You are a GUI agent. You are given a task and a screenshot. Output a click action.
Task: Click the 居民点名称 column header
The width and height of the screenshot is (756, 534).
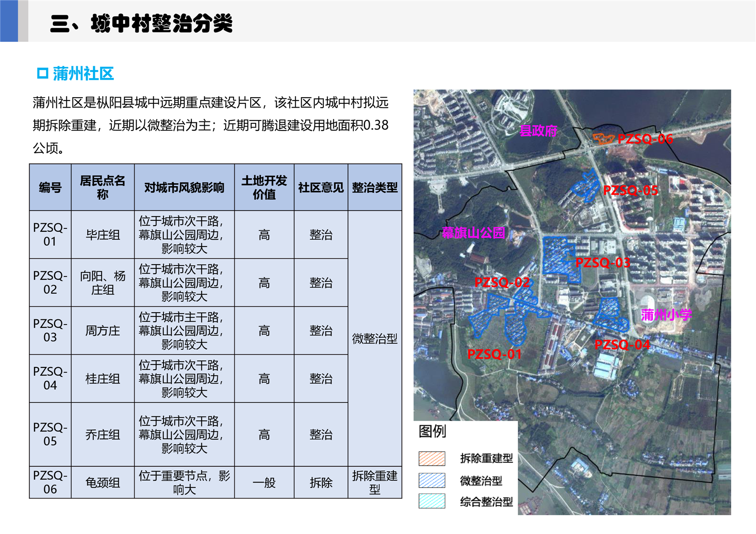coord(103,188)
